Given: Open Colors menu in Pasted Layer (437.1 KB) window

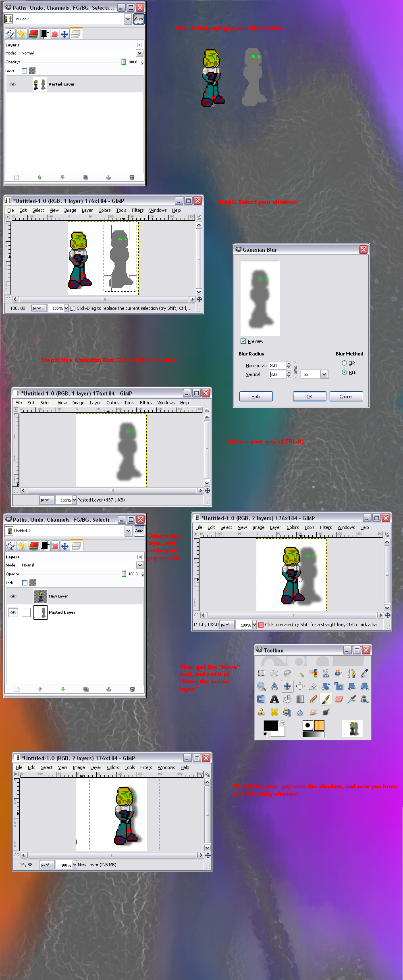Looking at the screenshot, I should pos(112,403).
